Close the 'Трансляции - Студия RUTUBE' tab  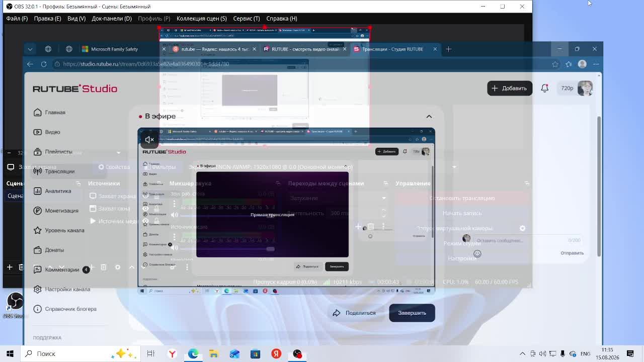coord(435,49)
